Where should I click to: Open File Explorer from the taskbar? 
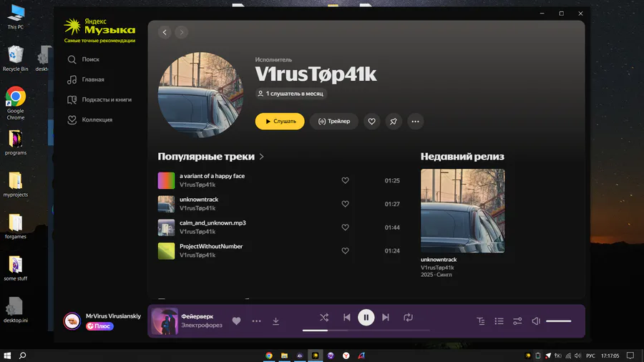[284, 356]
